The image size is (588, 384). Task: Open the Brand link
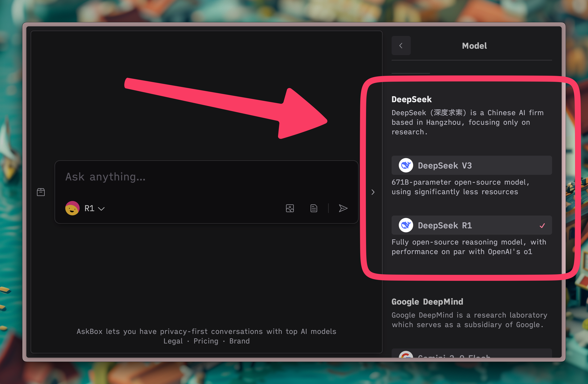239,341
